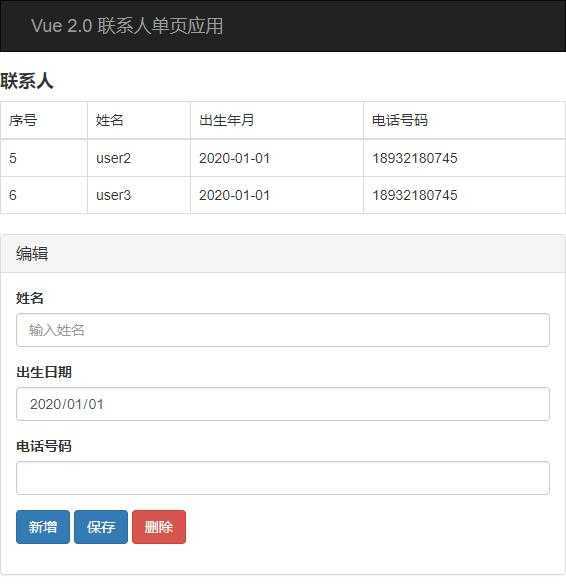Click the 序号 column header
Screen dimensions: 566x584
[44, 120]
